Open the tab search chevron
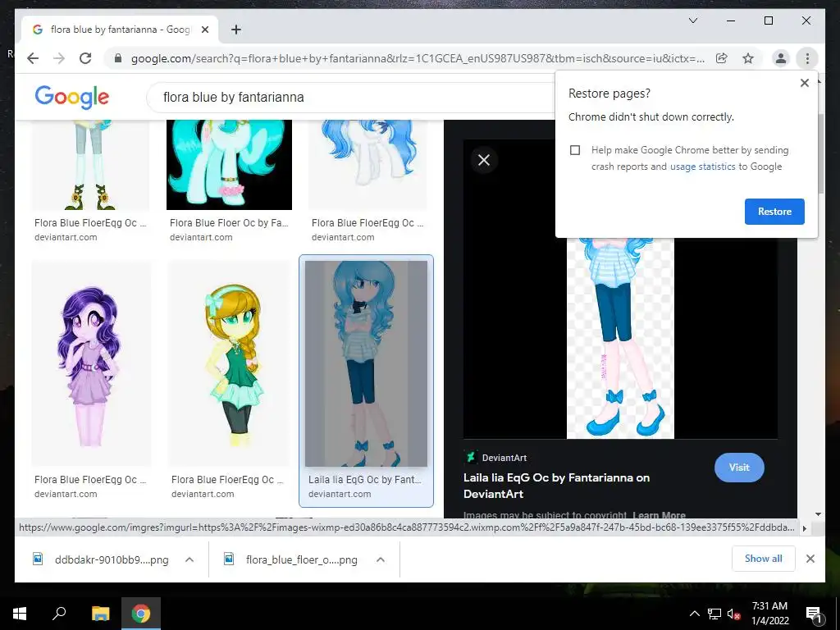Screen dimensions: 840x630 pos(692,21)
